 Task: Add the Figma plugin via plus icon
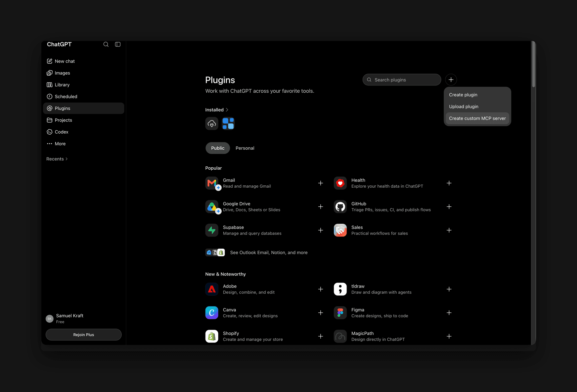(x=449, y=313)
